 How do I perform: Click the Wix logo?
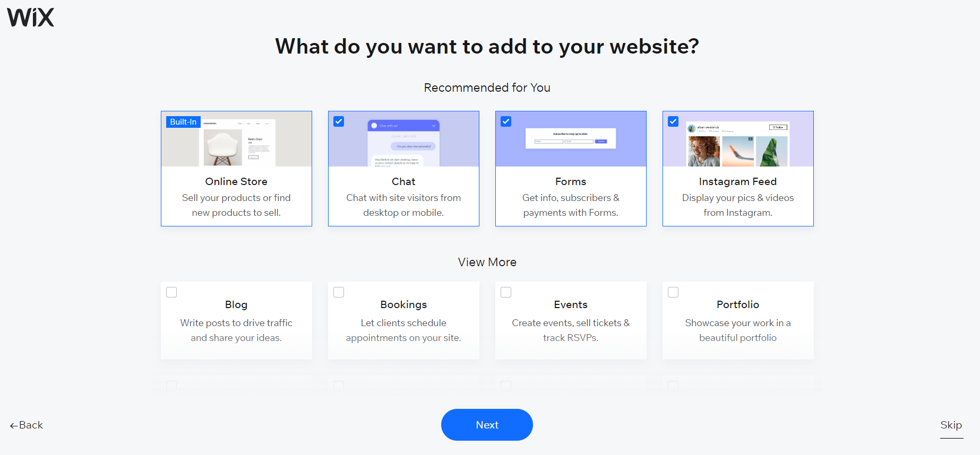tap(31, 17)
